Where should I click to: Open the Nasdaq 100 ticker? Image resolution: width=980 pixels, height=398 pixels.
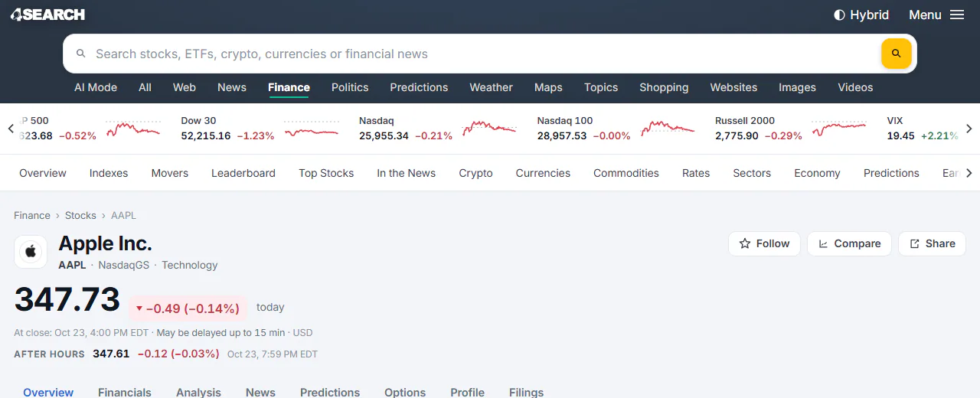(616, 129)
